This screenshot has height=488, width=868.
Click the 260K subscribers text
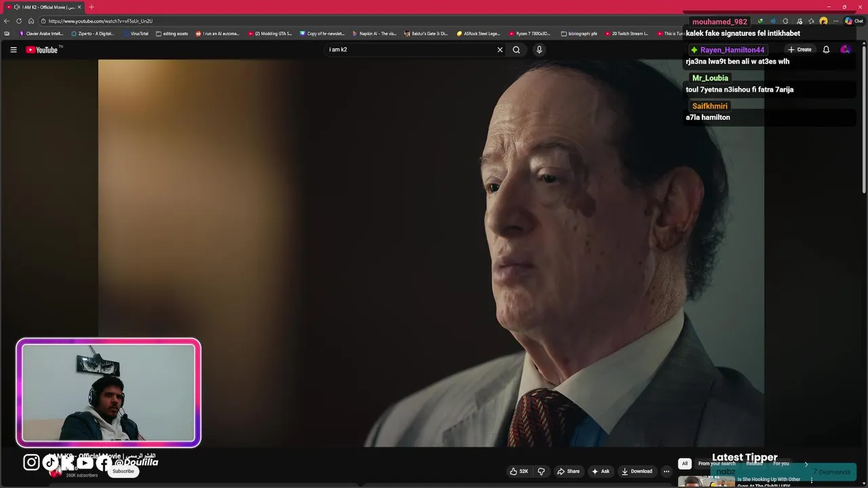pos(82,475)
